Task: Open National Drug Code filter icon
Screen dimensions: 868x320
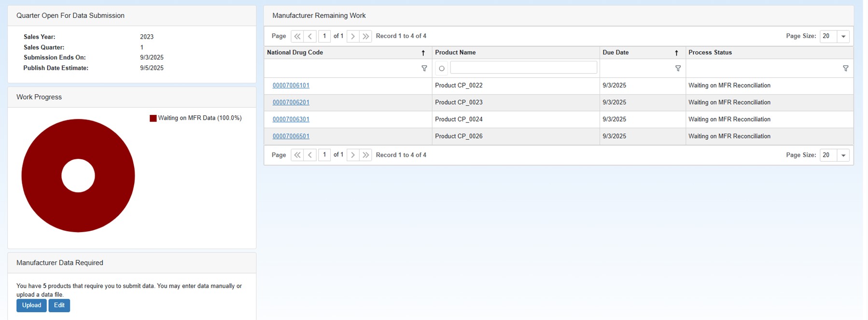Action: coord(424,69)
